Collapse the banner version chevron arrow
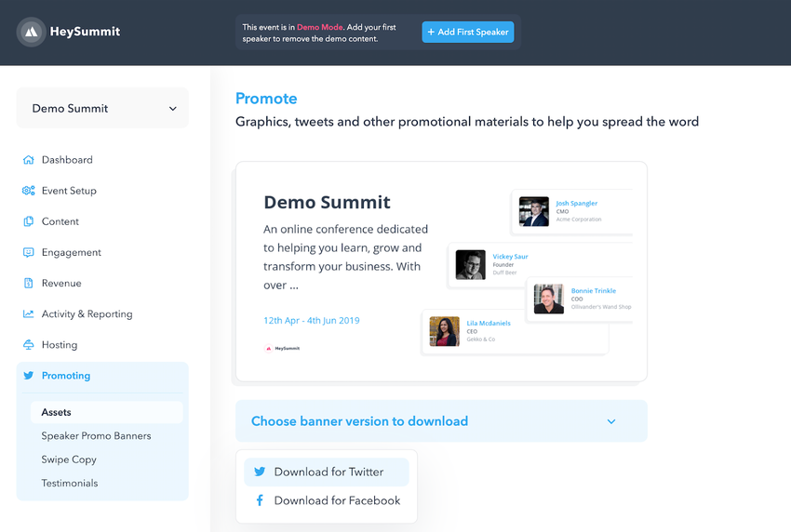Image resolution: width=791 pixels, height=532 pixels. click(x=611, y=421)
